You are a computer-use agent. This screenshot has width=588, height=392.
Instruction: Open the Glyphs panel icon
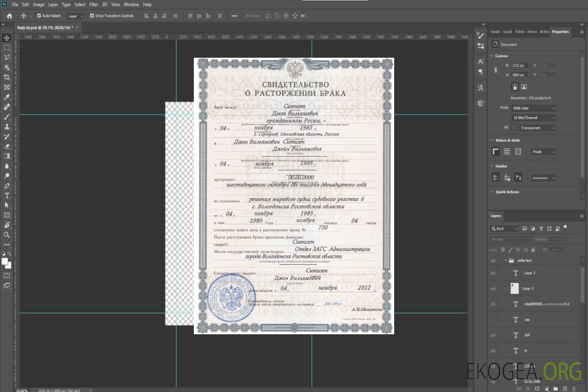click(481, 88)
